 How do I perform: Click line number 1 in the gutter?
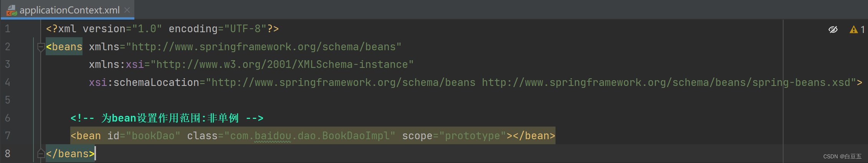click(x=8, y=29)
